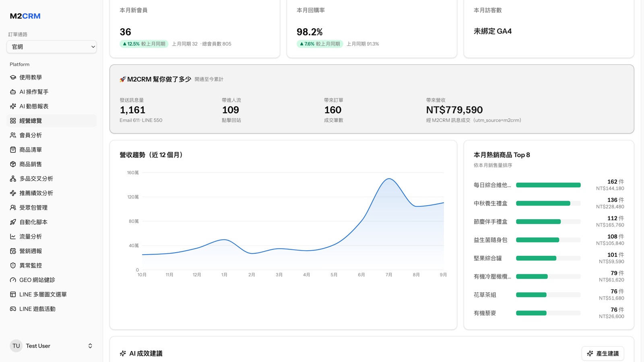The image size is (644, 362).
Task: Click the 自動化腳本 rocket icon
Action: click(13, 222)
